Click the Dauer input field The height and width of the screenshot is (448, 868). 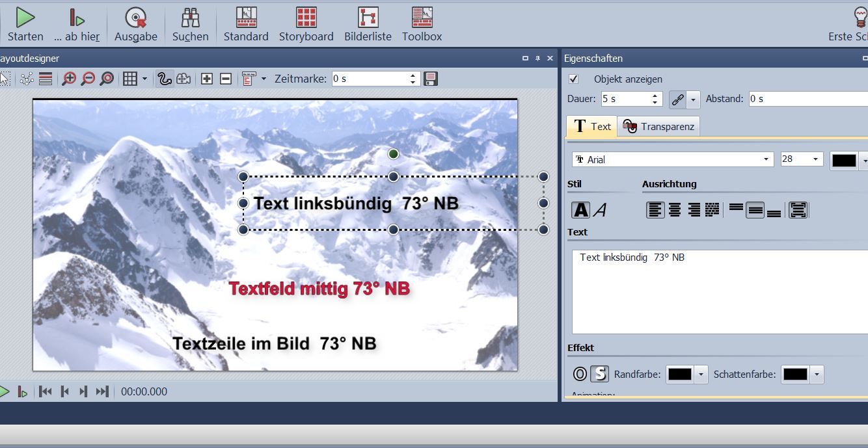625,99
